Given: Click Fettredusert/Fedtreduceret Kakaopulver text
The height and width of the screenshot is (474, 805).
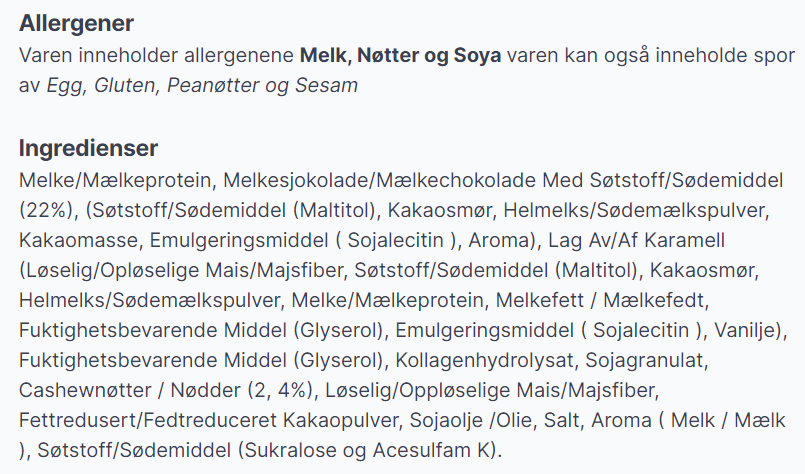Looking at the screenshot, I should pos(208,420).
